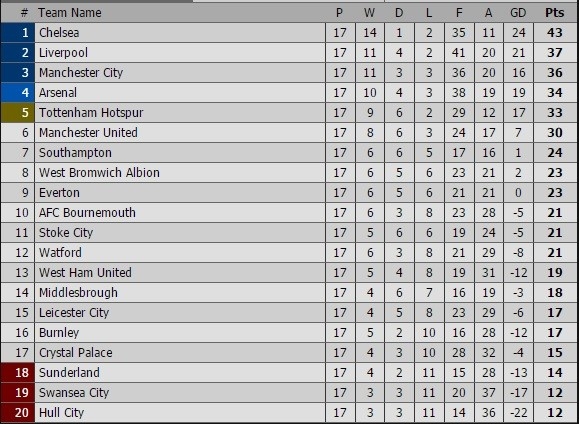This screenshot has height=424, width=579.
Task: Select the Team Name column header
Action: click(x=70, y=13)
